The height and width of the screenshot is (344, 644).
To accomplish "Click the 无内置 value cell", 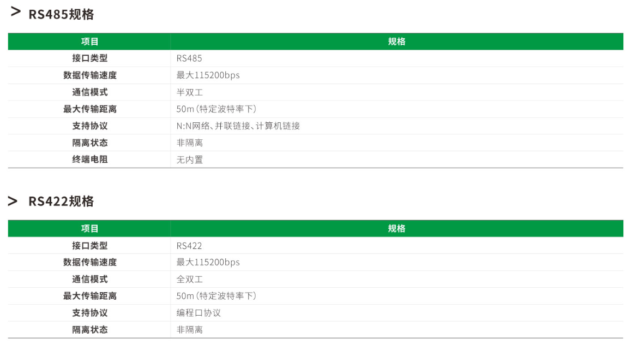I will coord(190,160).
